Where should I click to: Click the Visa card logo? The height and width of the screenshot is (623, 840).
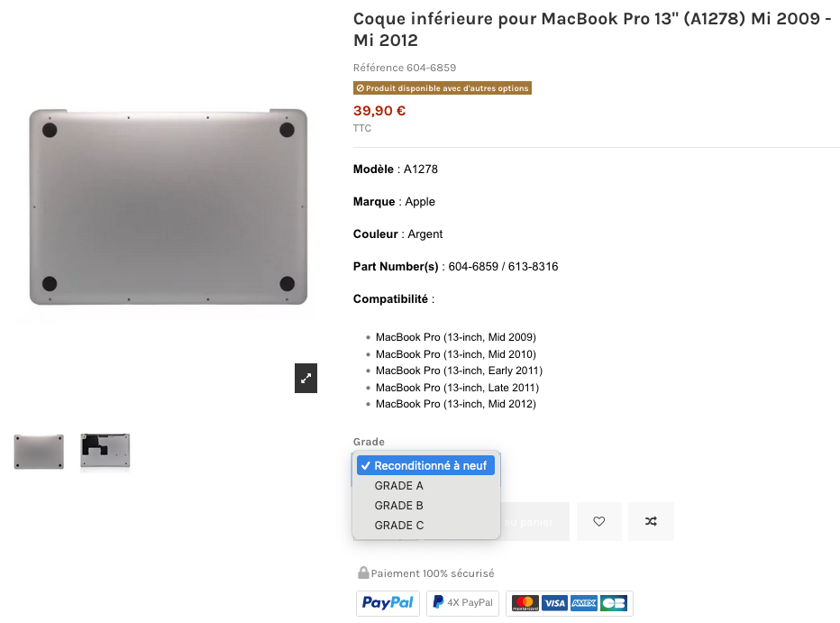click(554, 603)
